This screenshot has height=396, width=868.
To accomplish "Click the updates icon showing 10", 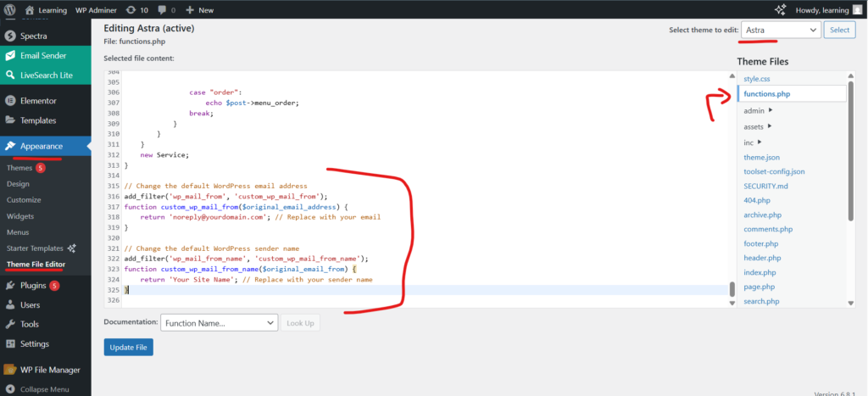I will tap(130, 10).
